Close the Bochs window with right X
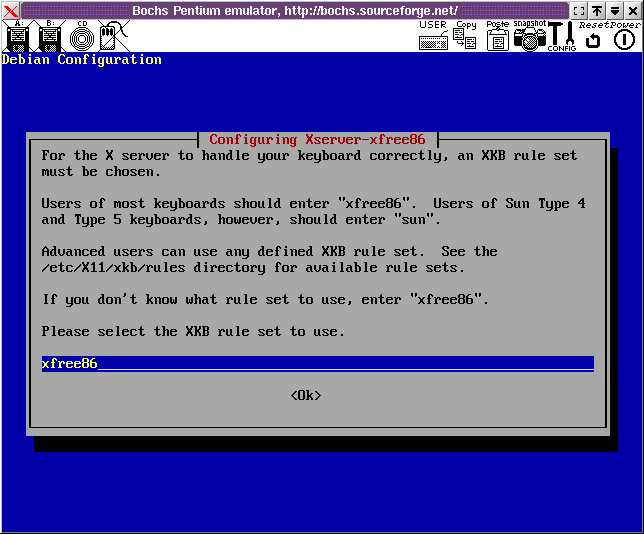Screen dimensions: 644x534 tap(633, 10)
